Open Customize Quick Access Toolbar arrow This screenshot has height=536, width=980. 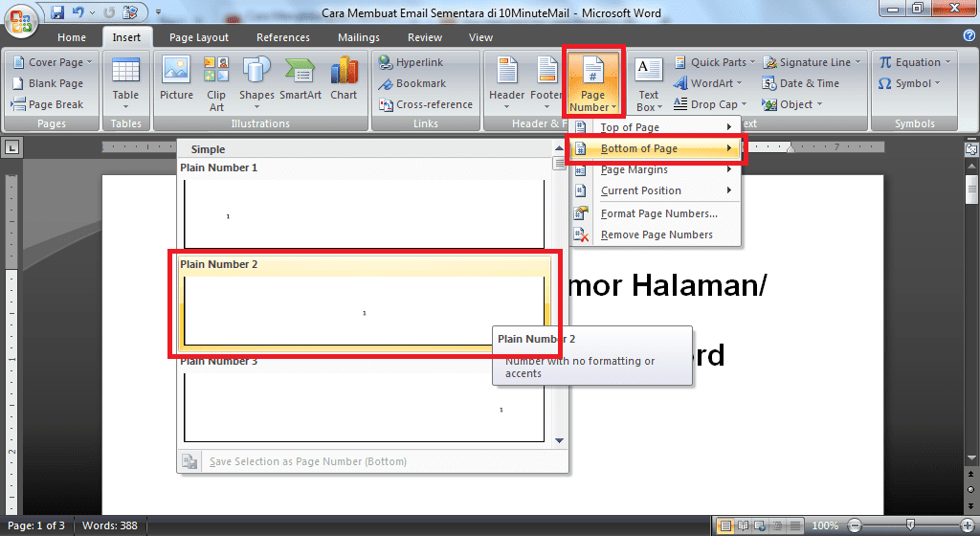158,11
